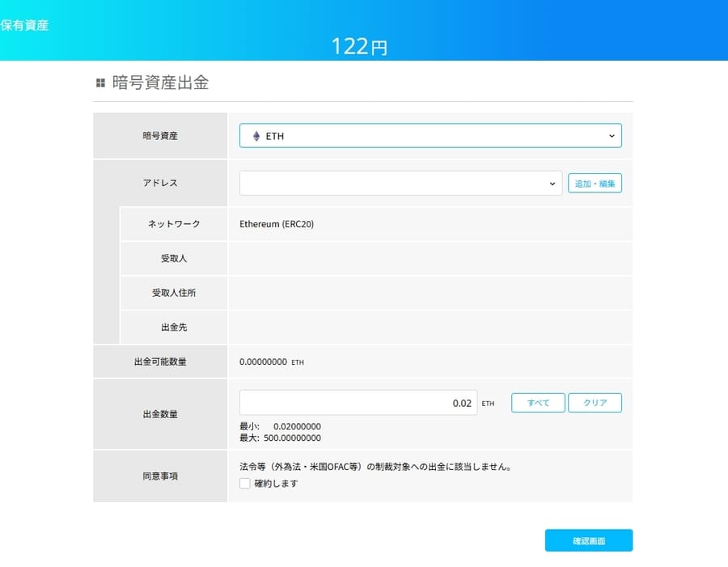This screenshot has width=728, height=567.
Task: Click the 暗号資産出金 heading text
Action: click(161, 83)
